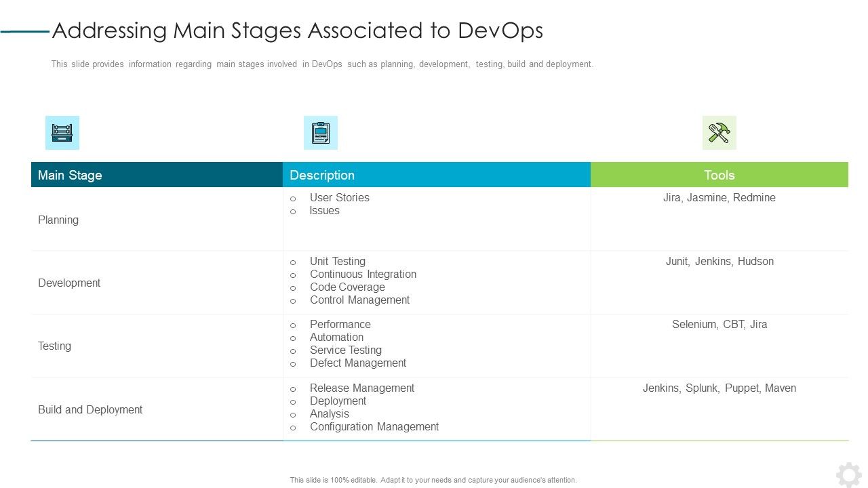Select the Development stage cell
Image resolution: width=868 pixels, height=488 pixels.
[69, 283]
